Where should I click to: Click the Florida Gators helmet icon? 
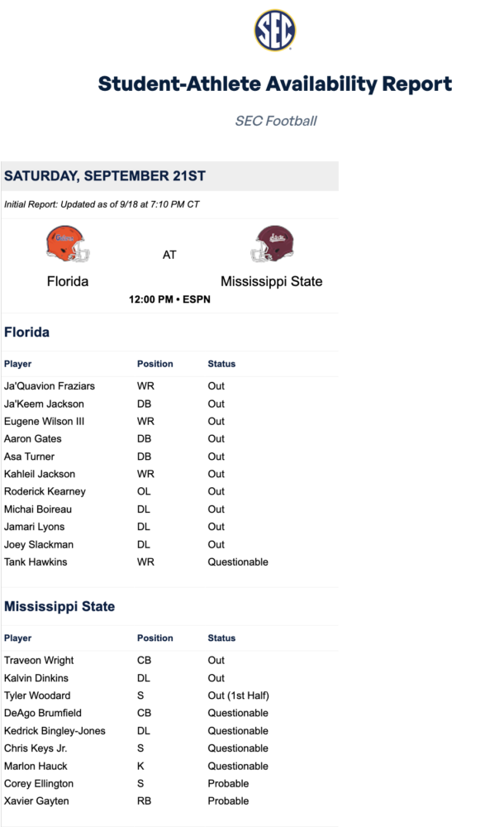tap(68, 243)
